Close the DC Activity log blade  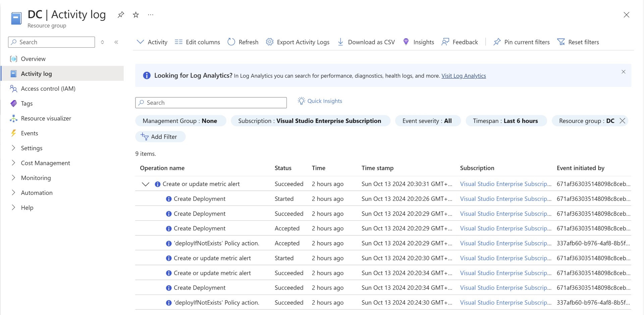click(x=626, y=15)
